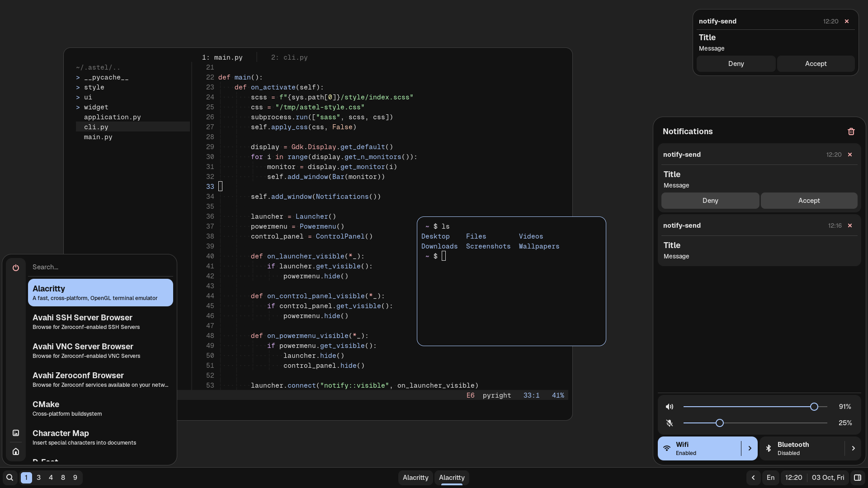Expand Bluetooth options with its chevron arrow

pos(853,448)
